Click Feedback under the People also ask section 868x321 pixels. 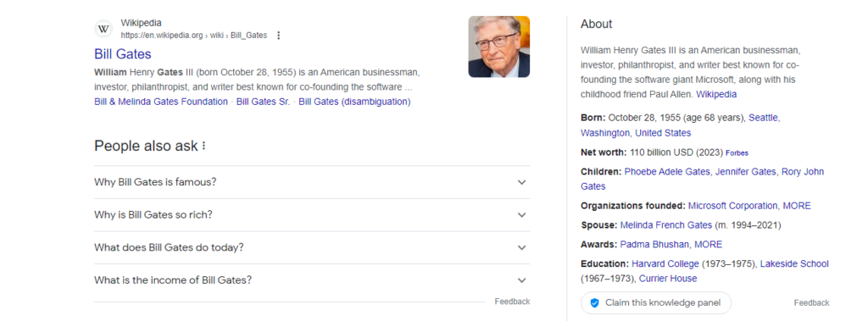512,302
